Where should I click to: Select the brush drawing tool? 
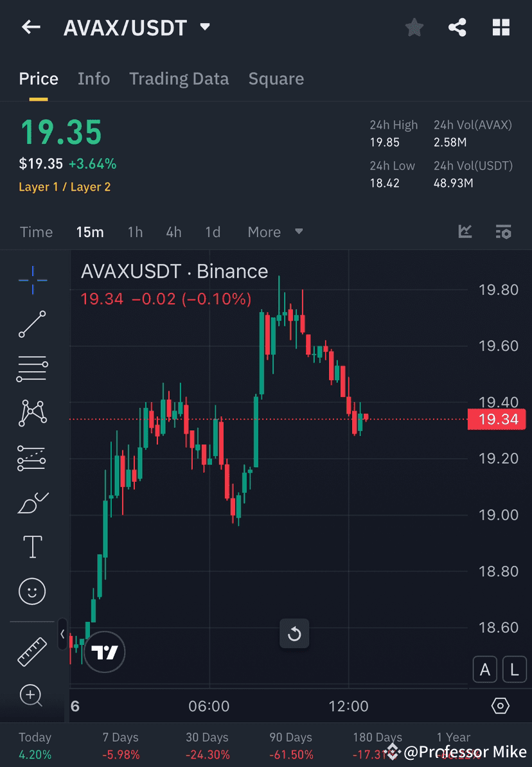(32, 502)
